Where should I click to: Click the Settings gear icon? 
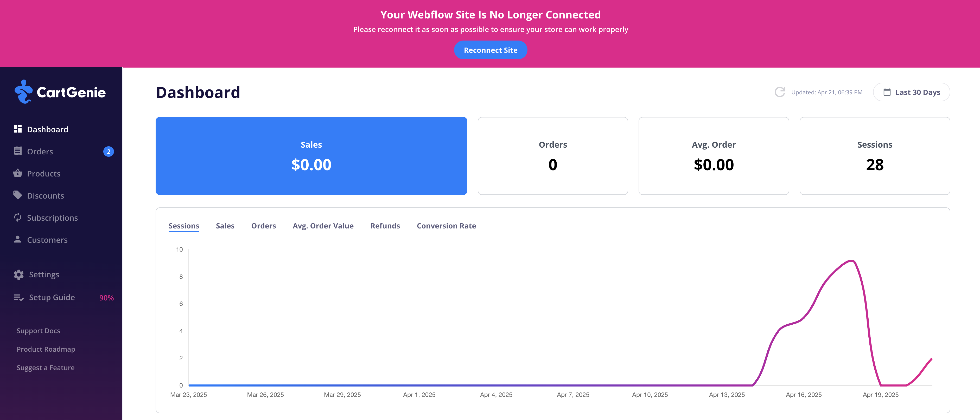[19, 274]
